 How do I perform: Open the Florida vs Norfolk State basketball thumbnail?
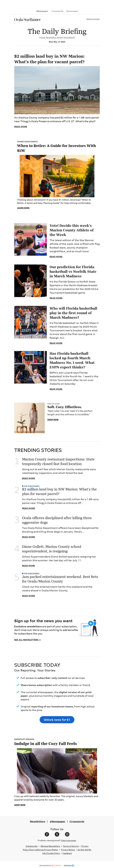pyautogui.click(x=30, y=281)
